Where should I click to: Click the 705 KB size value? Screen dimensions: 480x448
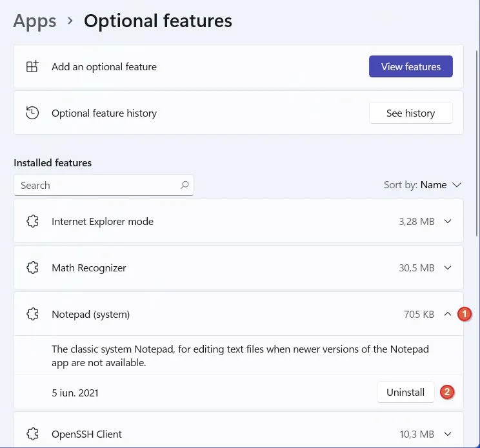[419, 314]
